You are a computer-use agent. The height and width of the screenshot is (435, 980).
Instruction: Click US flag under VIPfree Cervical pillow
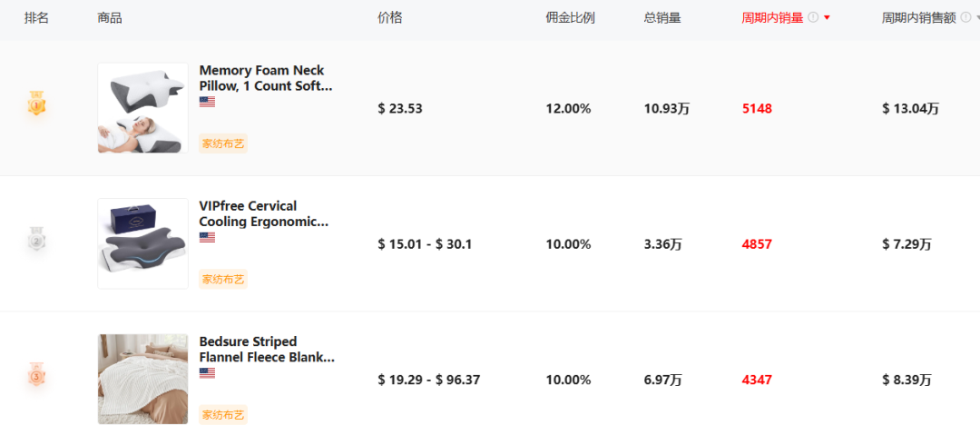click(208, 237)
